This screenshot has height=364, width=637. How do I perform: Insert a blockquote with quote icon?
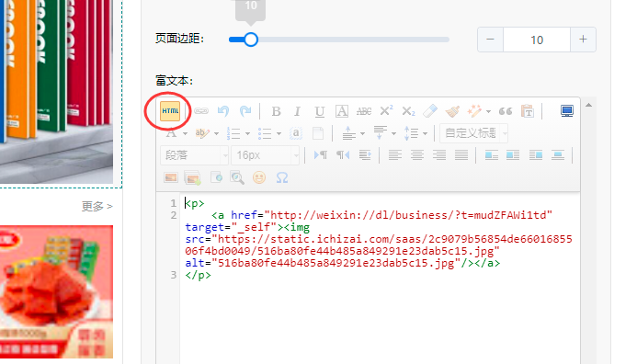506,111
